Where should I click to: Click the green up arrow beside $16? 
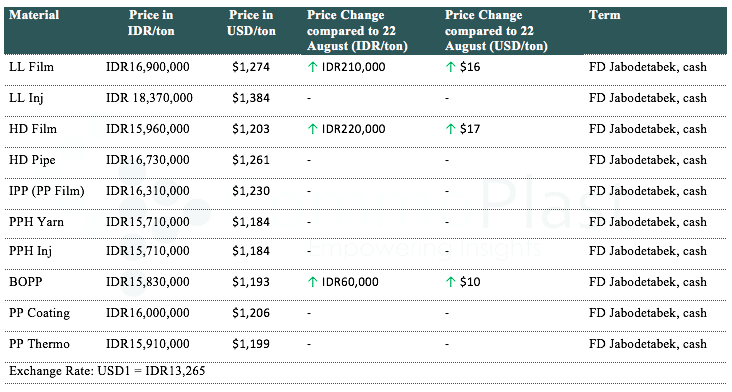pos(450,67)
